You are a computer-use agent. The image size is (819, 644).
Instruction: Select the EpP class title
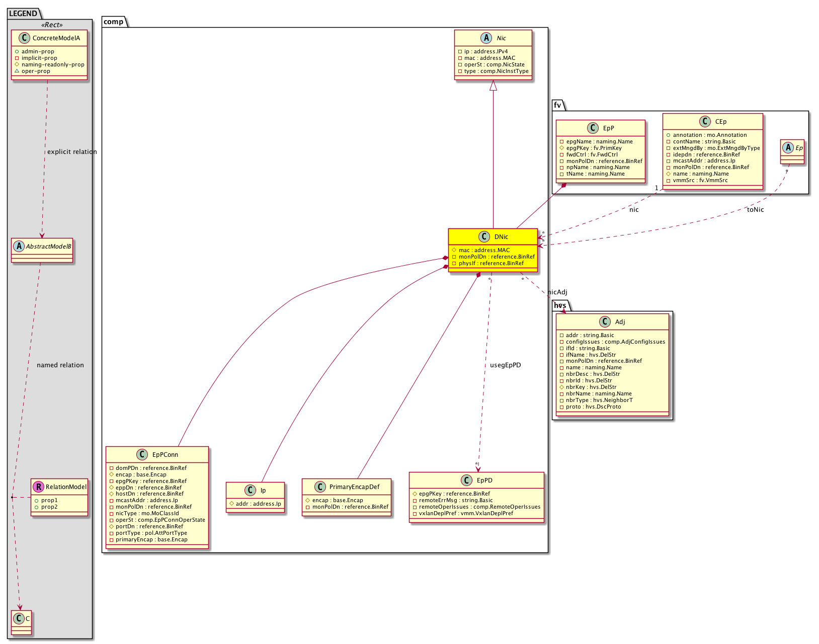(608, 128)
